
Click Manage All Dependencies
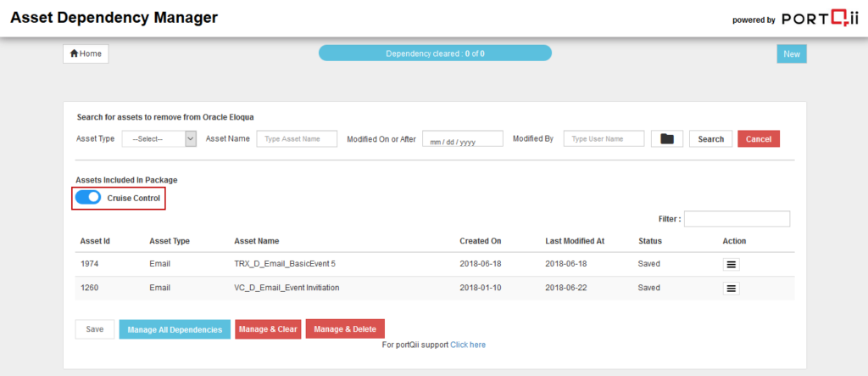(x=175, y=329)
